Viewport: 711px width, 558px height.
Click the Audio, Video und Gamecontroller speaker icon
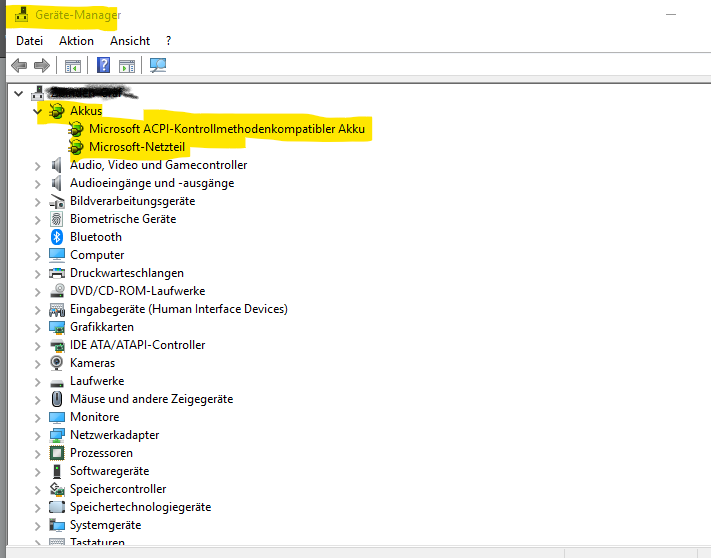[x=57, y=165]
